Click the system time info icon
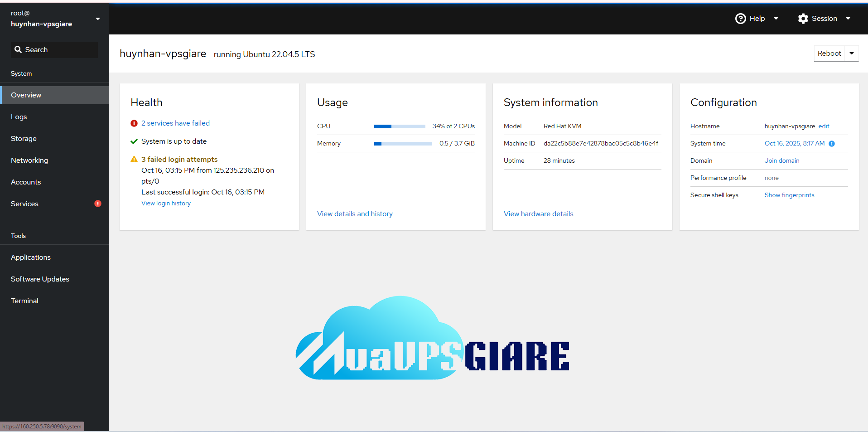This screenshot has height=432, width=868. [x=832, y=144]
